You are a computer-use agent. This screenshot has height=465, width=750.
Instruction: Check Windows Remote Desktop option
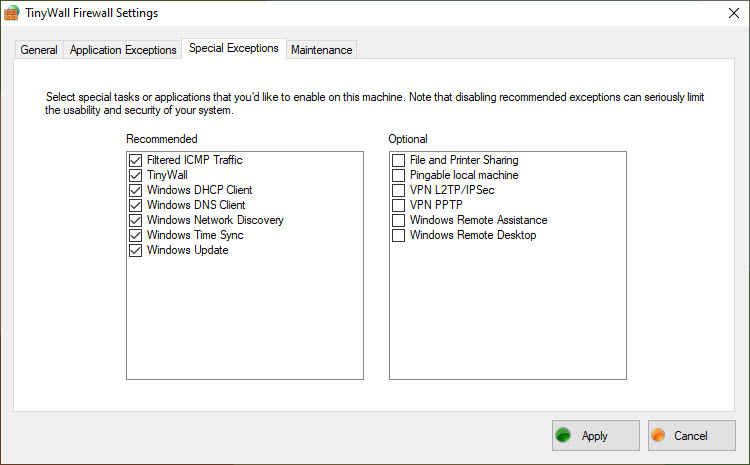pyautogui.click(x=398, y=235)
